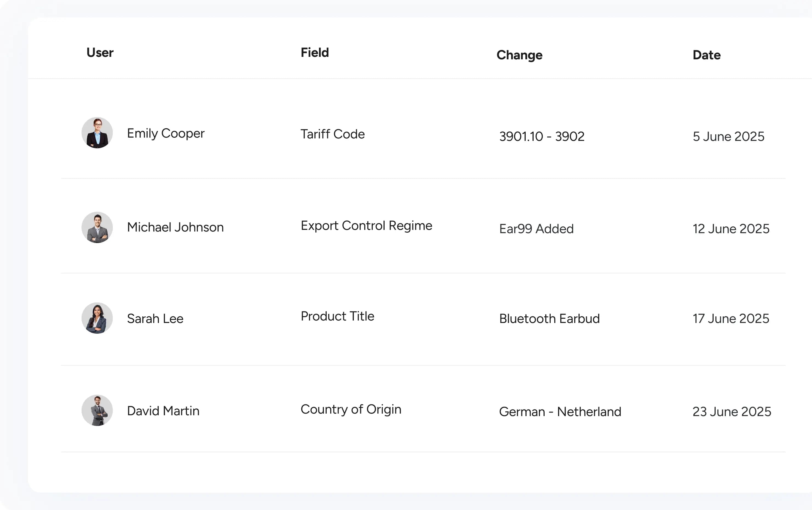This screenshot has width=812, height=510.
Task: Click the German - Netherland change entry
Action: tap(560, 411)
